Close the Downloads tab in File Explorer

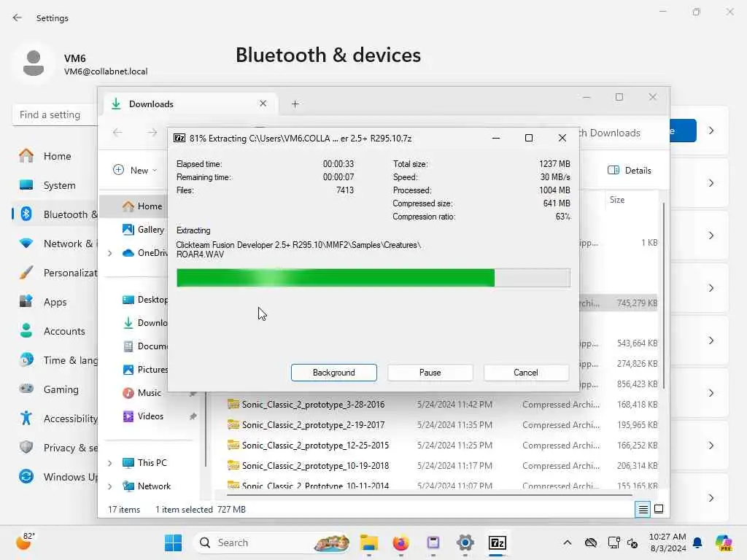pyautogui.click(x=263, y=104)
